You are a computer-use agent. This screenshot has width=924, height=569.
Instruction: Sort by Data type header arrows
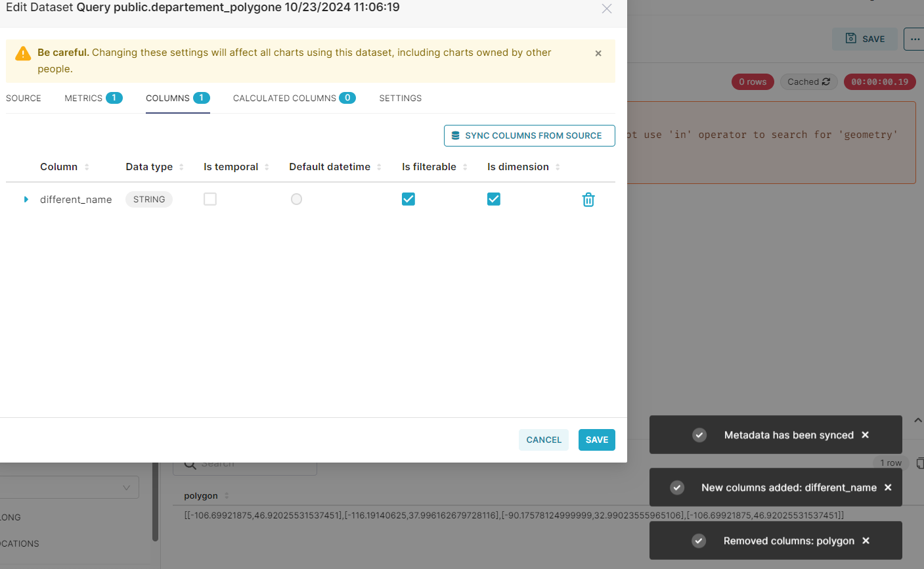[181, 167]
